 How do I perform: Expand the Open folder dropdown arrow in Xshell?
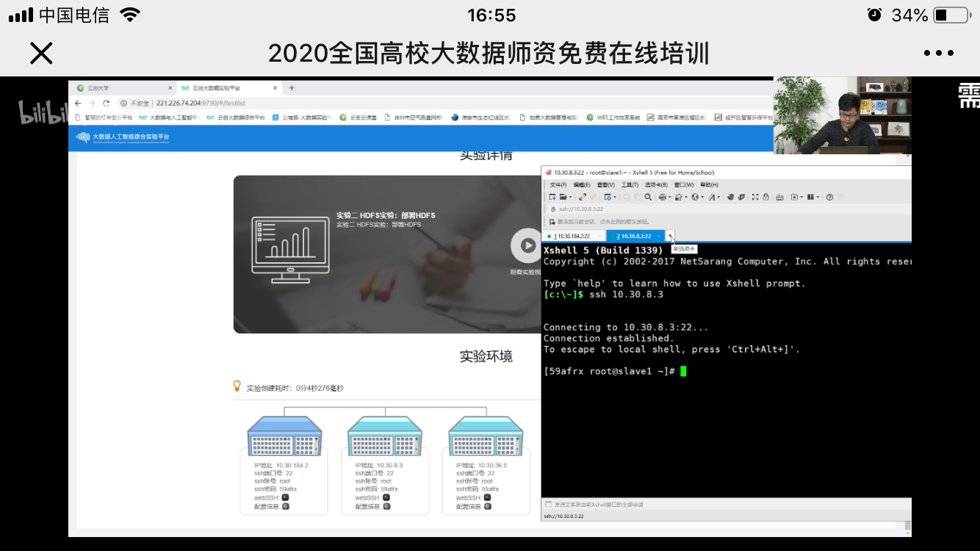570,197
